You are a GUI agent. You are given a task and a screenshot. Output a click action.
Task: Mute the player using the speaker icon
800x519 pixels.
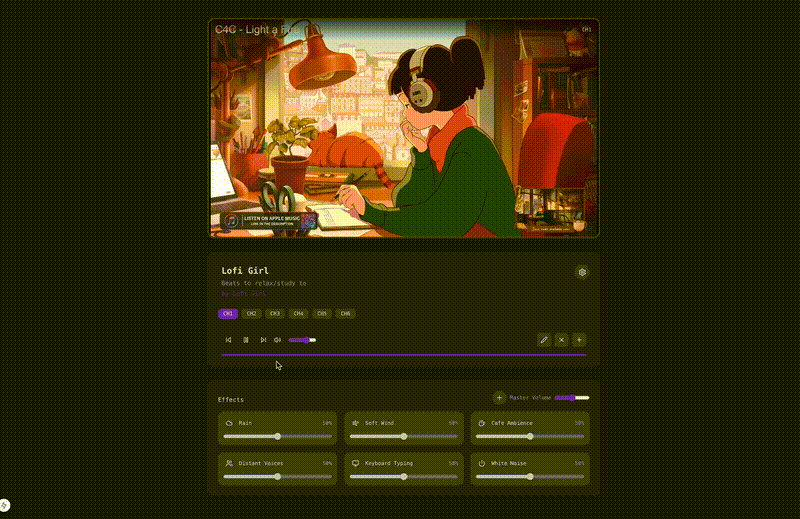click(278, 340)
